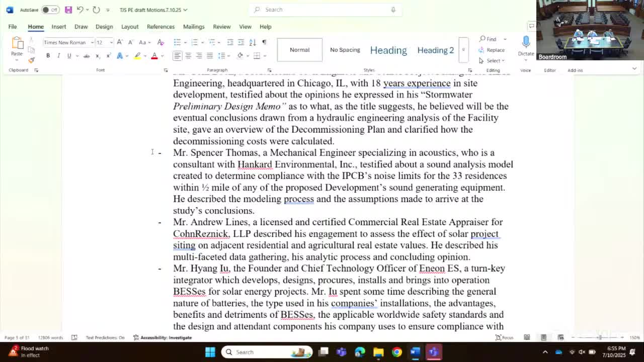Toggle Bold formatting

(x=48, y=56)
